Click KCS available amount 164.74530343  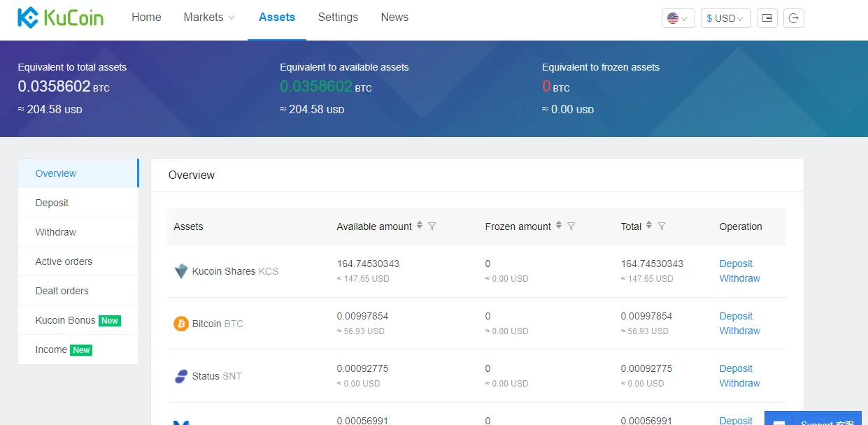[x=368, y=264]
